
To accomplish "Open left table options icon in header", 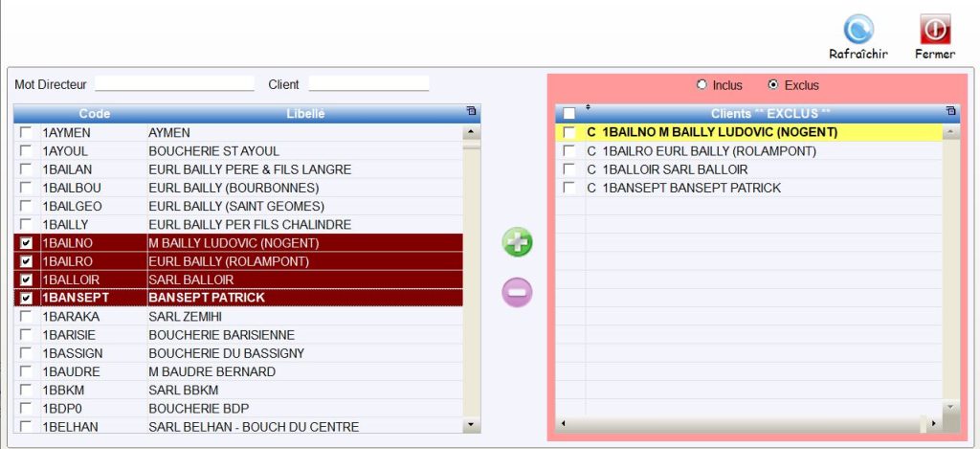I will coord(471,112).
